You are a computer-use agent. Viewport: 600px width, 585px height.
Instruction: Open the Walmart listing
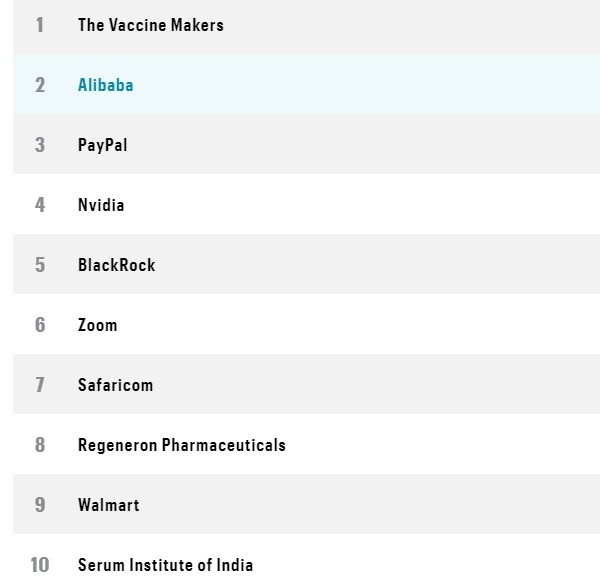(108, 505)
